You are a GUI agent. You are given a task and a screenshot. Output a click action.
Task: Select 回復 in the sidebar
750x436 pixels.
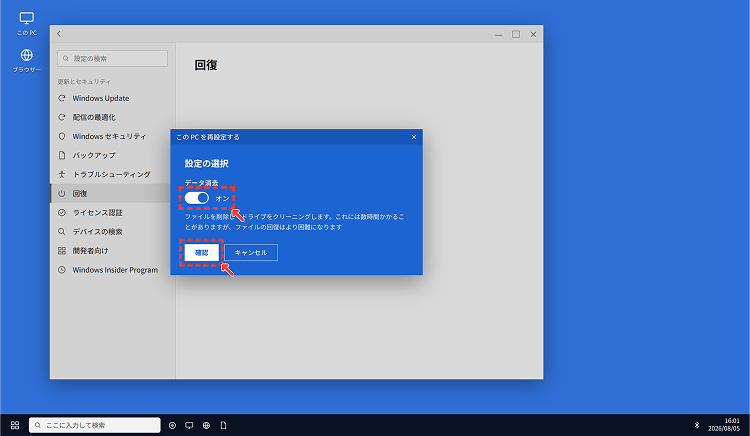click(x=113, y=194)
